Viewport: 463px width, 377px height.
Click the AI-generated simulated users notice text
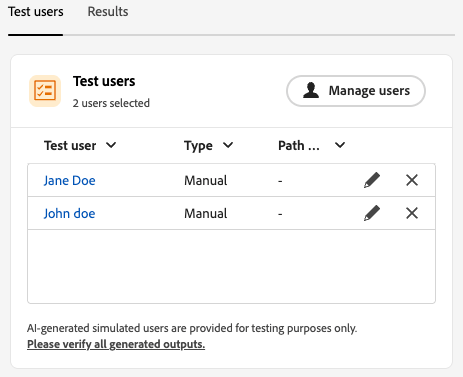coord(192,328)
